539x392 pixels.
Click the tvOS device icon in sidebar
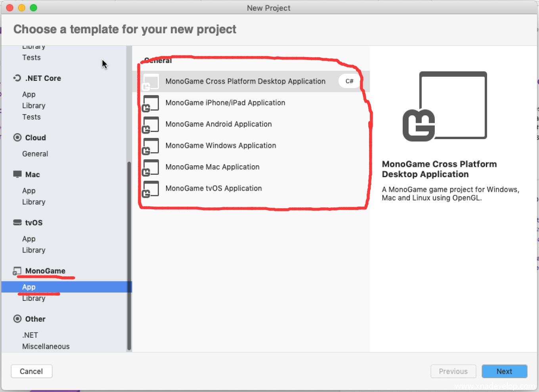[17, 222]
